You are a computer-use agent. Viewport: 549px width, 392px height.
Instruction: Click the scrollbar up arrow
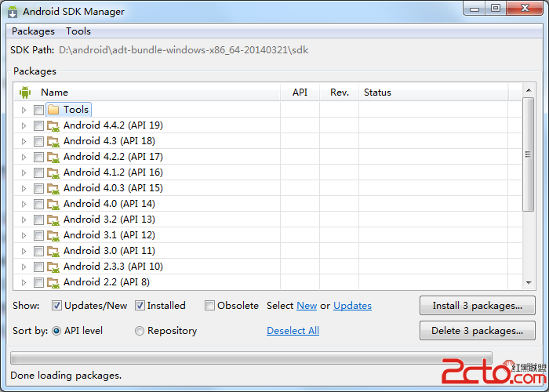coord(529,91)
